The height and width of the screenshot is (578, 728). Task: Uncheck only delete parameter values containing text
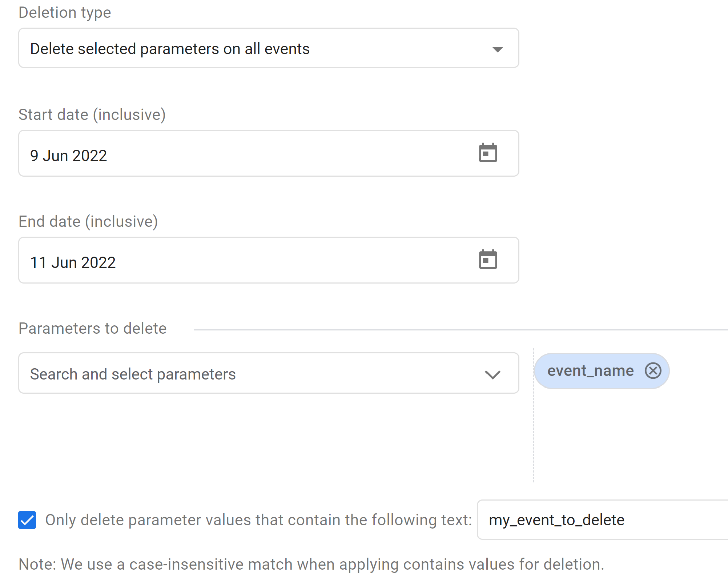[x=27, y=520]
